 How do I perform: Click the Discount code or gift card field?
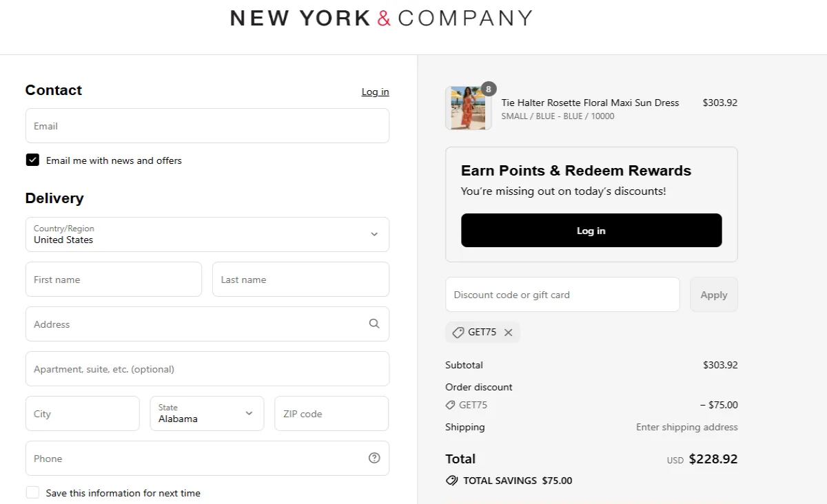tap(562, 295)
